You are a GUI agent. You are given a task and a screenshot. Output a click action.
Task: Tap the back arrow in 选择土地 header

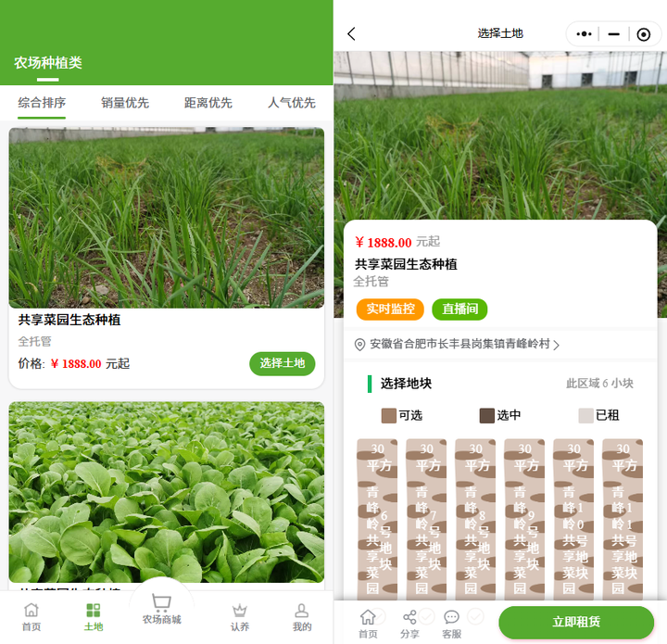(x=351, y=34)
